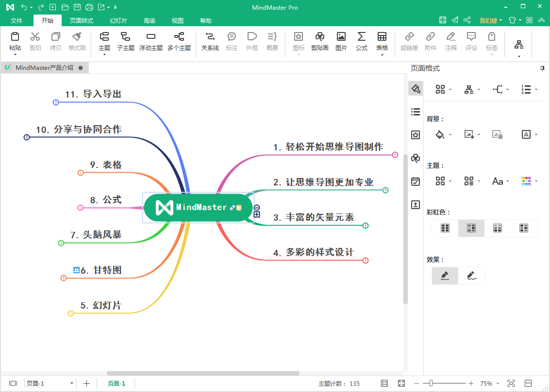
Task: Add a picture (图片) to topic
Action: pos(341,41)
